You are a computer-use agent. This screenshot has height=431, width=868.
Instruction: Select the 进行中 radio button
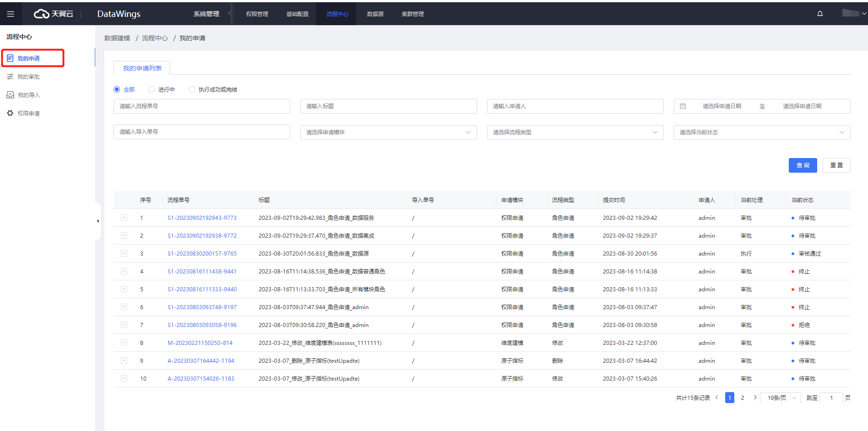[x=152, y=89]
